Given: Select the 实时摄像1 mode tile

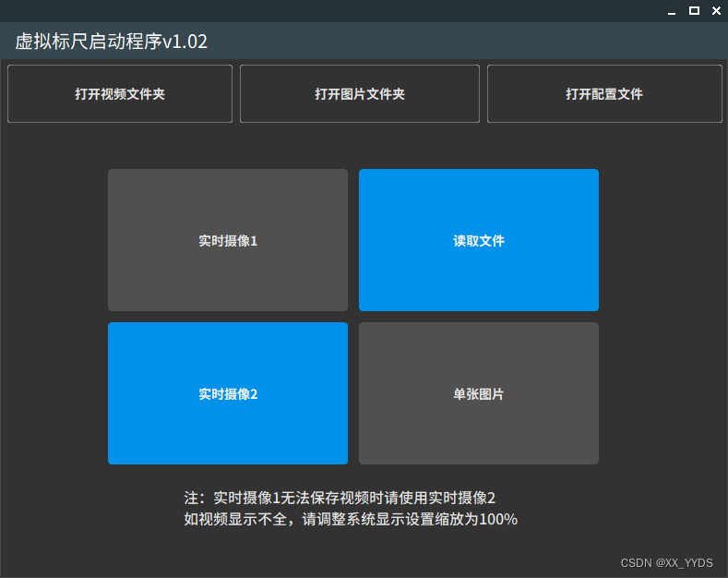Looking at the screenshot, I should click(228, 240).
